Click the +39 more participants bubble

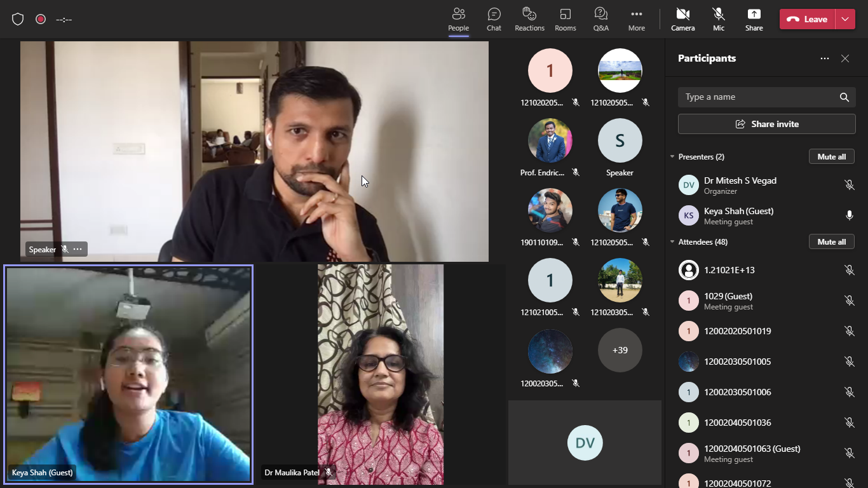[620, 350]
